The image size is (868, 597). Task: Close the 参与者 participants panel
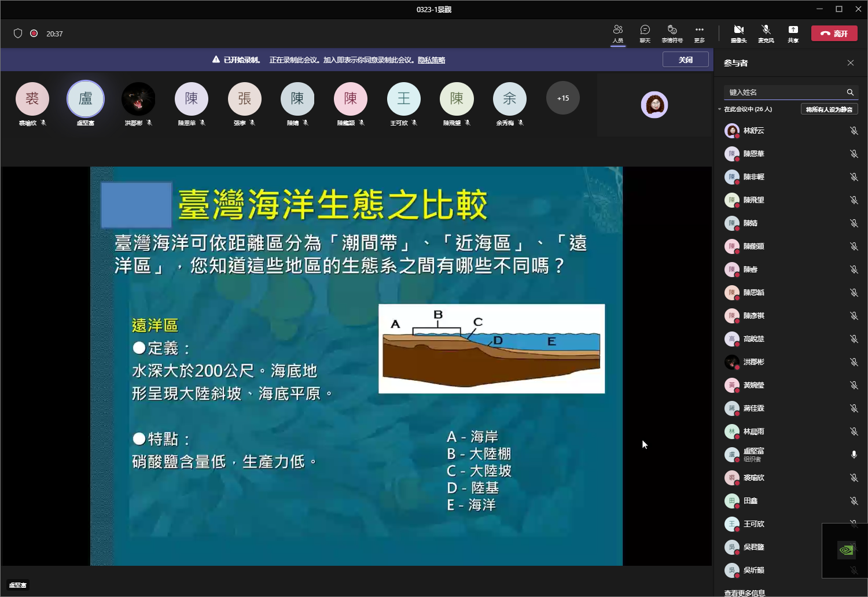point(850,62)
